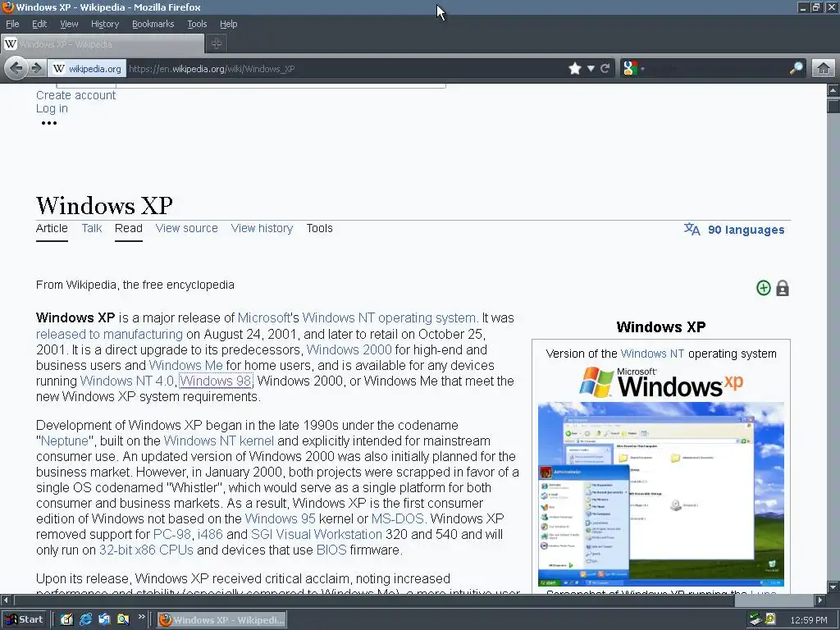The height and width of the screenshot is (630, 840).
Task: Click the magnifier search icon in search bar
Action: tap(796, 68)
